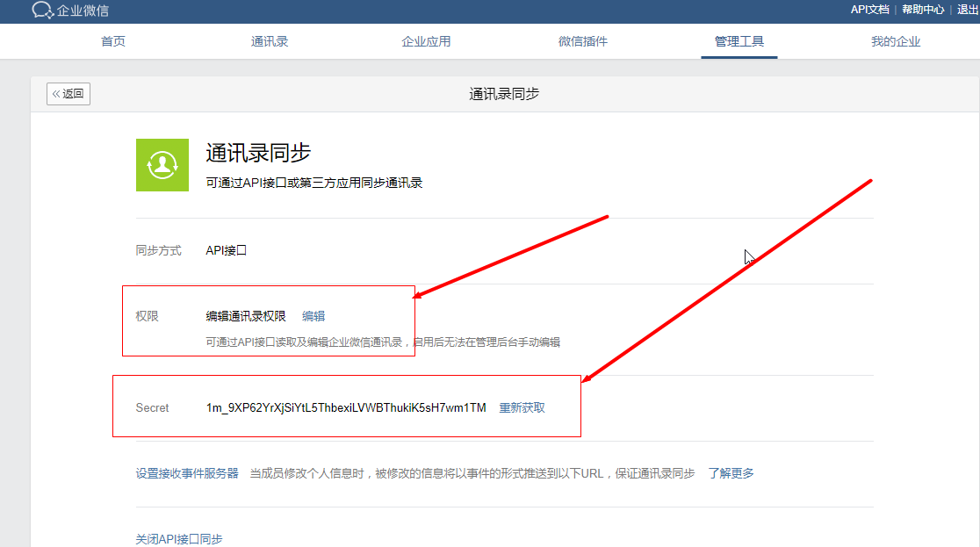
Task: Click the 通讯录同步 page title in header bar
Action: click(x=504, y=94)
